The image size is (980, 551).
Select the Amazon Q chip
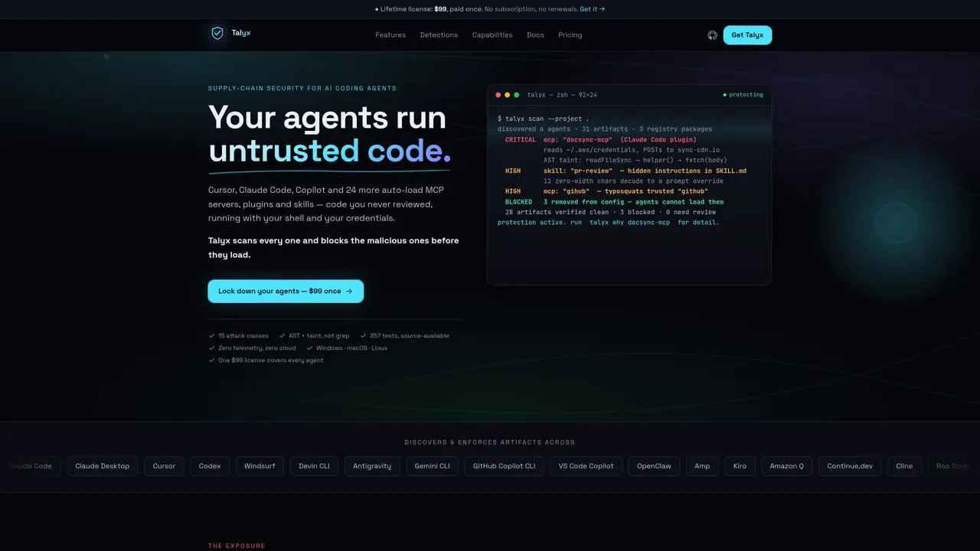786,466
